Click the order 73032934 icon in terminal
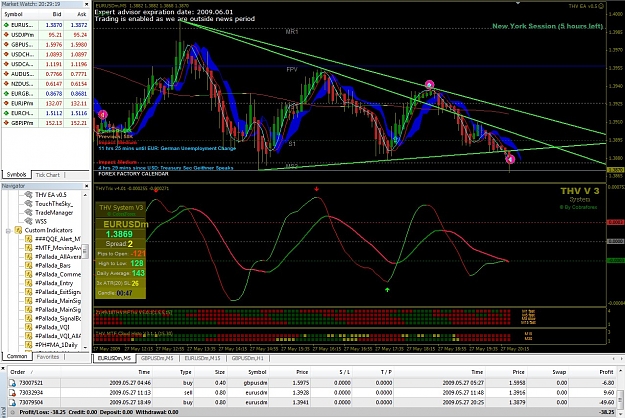625x418 pixels. point(13,392)
